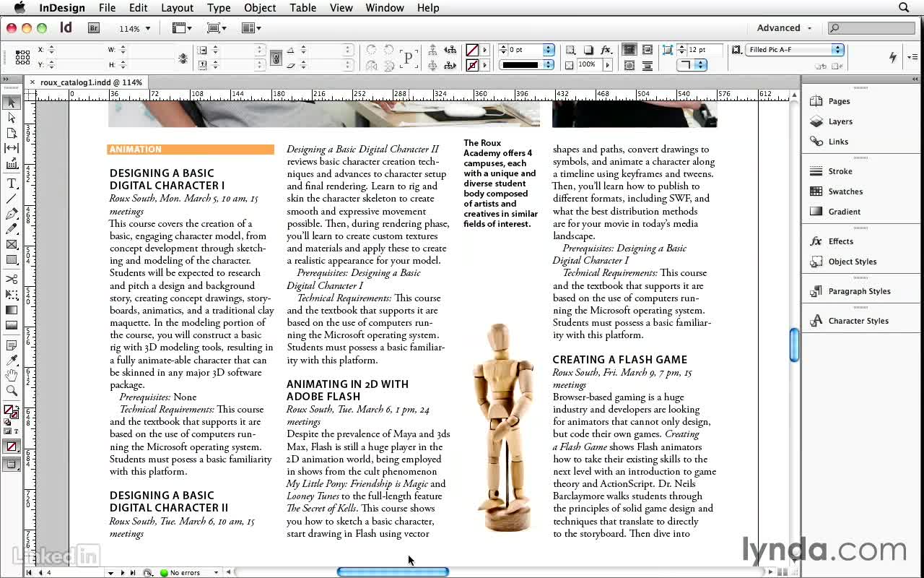The width and height of the screenshot is (924, 578).
Task: Click the Quick Apply lightning icon
Action: [x=892, y=57]
